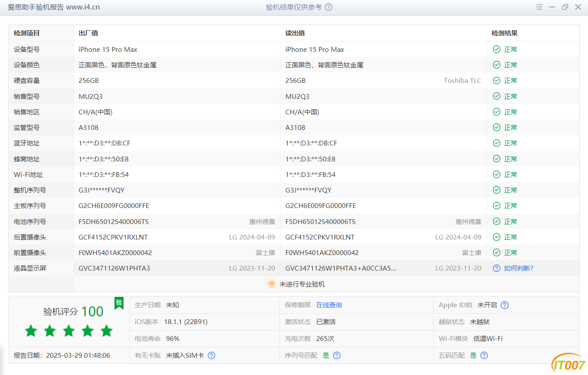Click the 检测结果 column header
588x375 pixels.
(x=505, y=33)
